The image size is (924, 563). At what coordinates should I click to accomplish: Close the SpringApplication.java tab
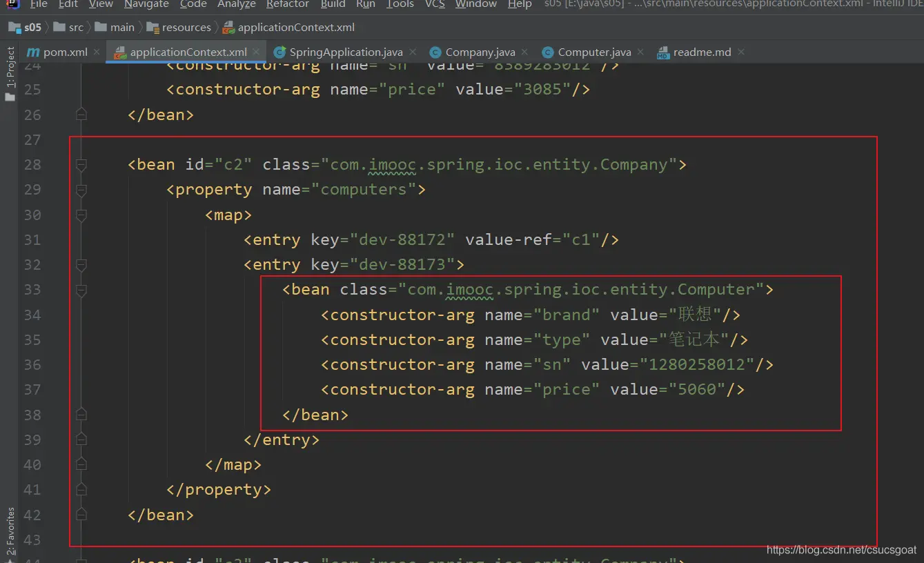pyautogui.click(x=413, y=52)
